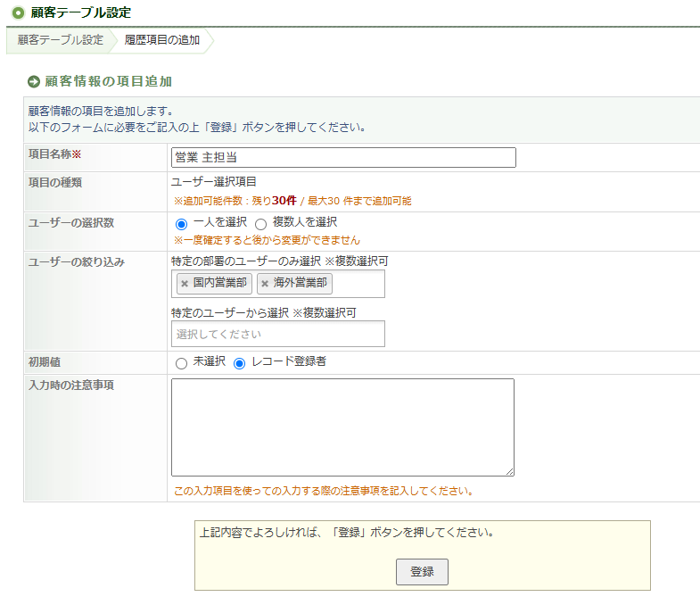Select 複数人を選択 radio button
This screenshot has width=700, height=605.
pos(260,224)
